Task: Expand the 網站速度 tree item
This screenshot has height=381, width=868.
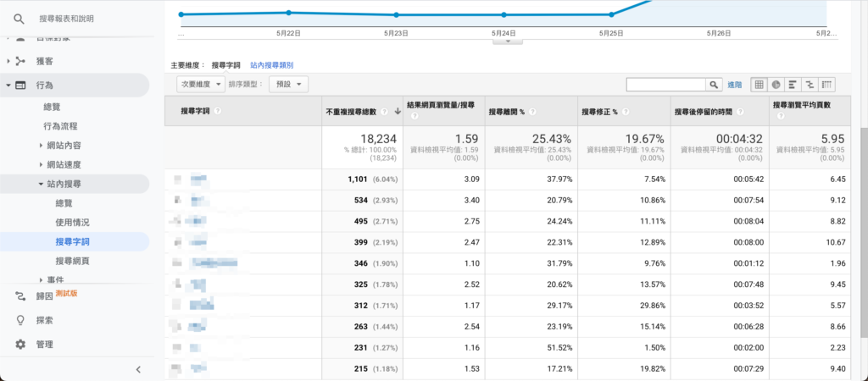Action: click(41, 165)
